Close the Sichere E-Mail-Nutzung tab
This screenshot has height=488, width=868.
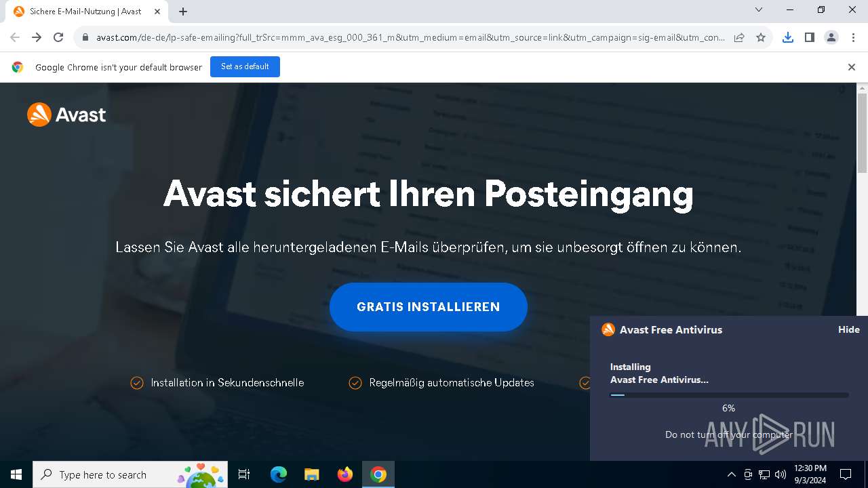point(157,12)
